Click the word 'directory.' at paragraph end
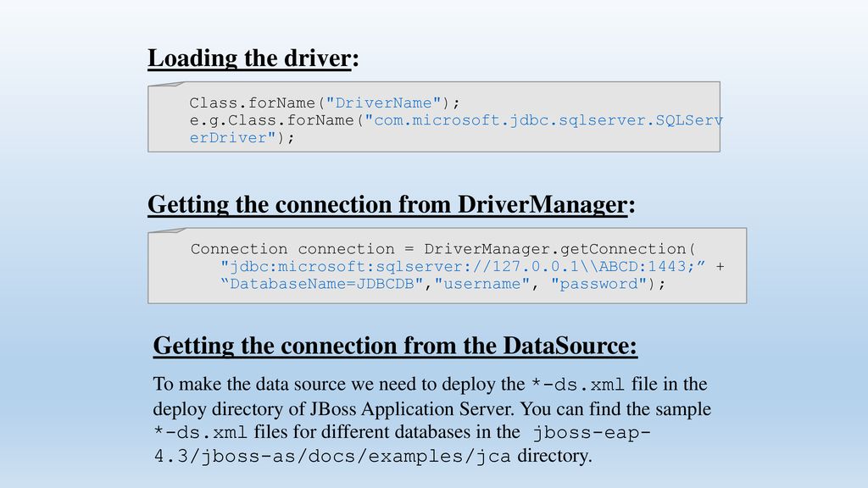Viewport: 868px width, 488px height. point(554,456)
